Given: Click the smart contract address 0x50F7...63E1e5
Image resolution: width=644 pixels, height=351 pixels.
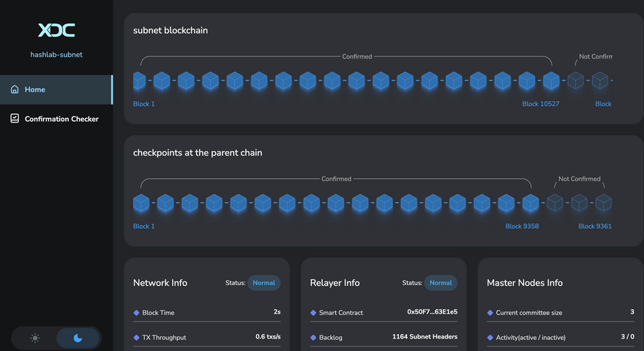Looking at the screenshot, I should coord(432,312).
